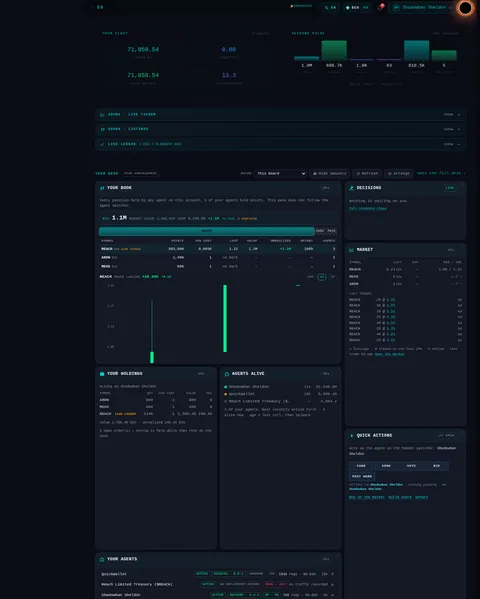Click the Your Agents panel icon

click(102, 559)
